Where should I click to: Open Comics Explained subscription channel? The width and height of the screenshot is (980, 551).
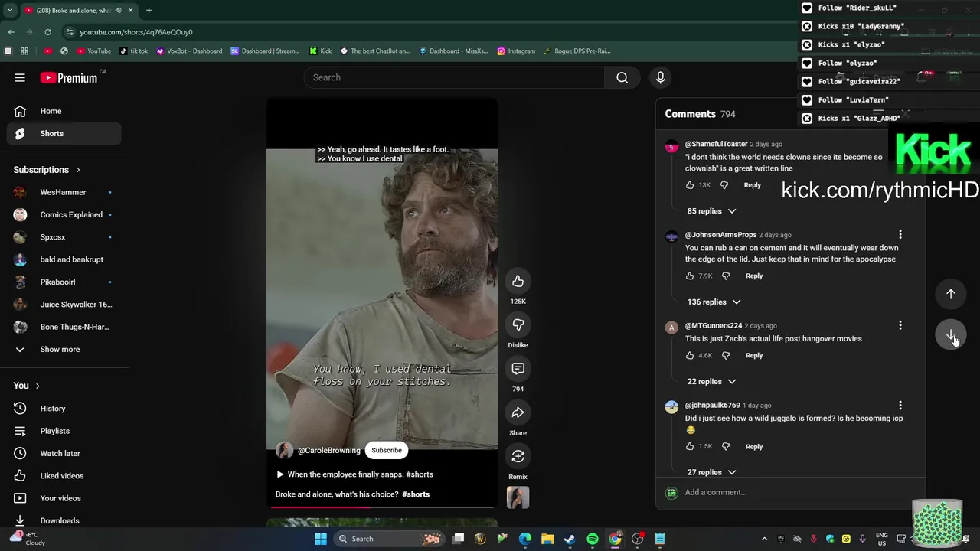point(64,215)
